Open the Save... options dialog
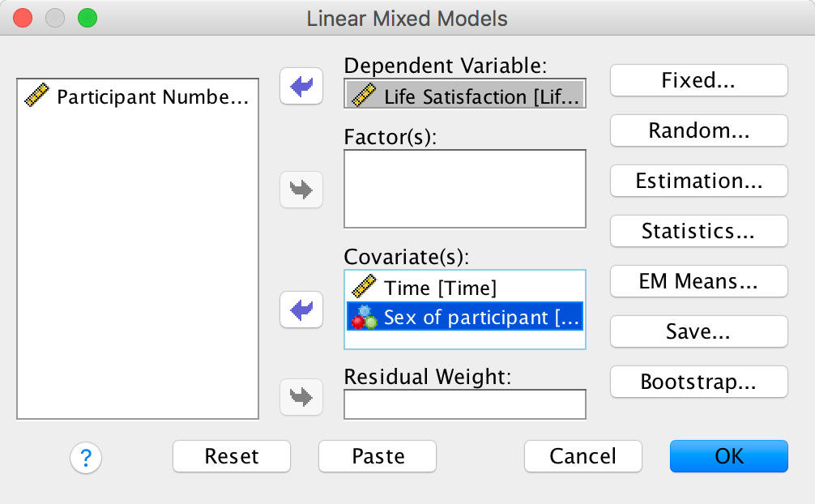The width and height of the screenshot is (815, 504). [698, 331]
